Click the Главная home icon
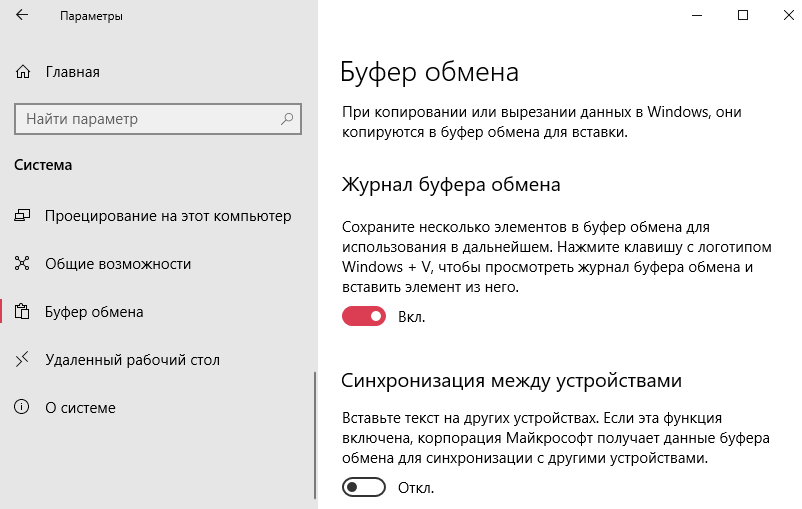 point(23,72)
